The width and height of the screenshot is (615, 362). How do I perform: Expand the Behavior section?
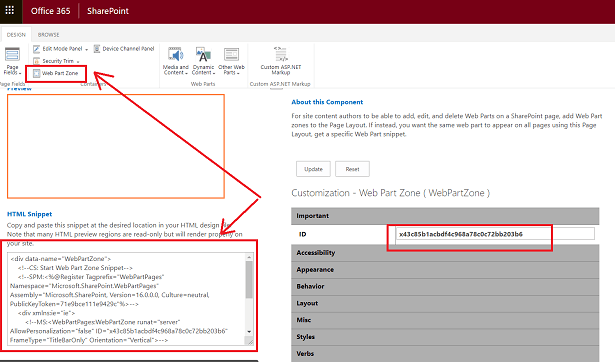(445, 287)
